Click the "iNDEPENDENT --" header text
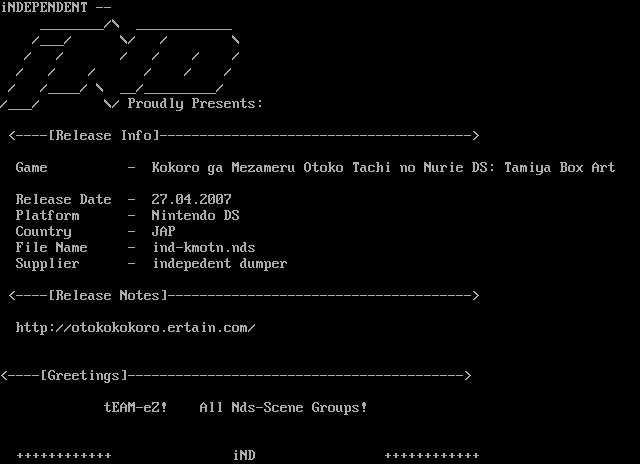 pos(56,7)
